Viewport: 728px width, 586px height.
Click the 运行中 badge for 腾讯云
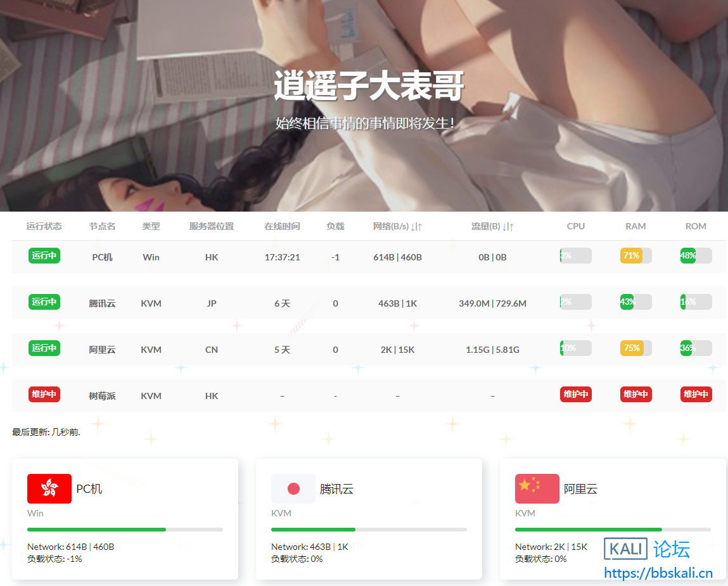[x=44, y=302]
